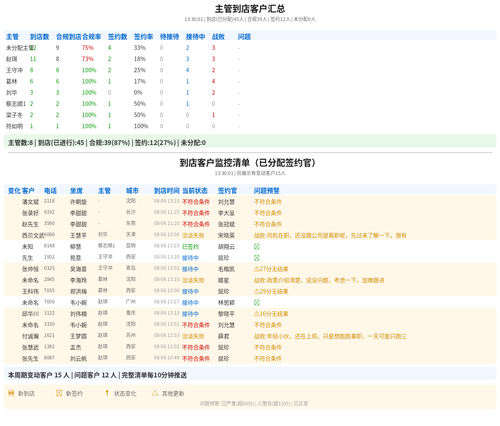The width and height of the screenshot is (500, 426).
Task: Click the 新签约 legend icon
Action: tap(59, 393)
